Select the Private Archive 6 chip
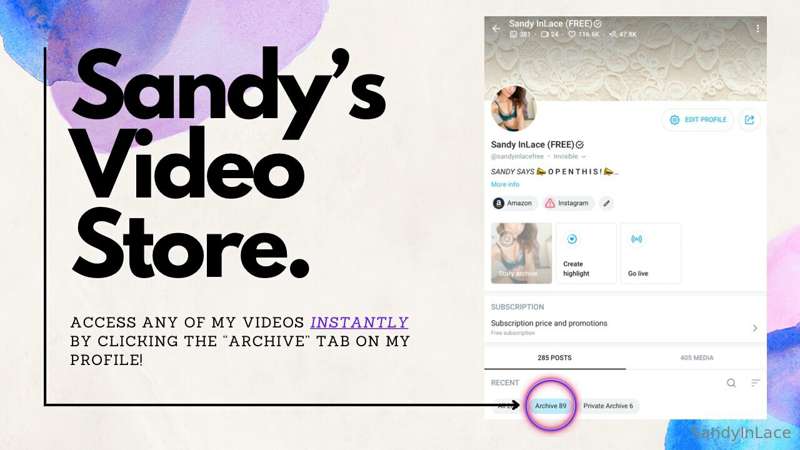Image resolution: width=800 pixels, height=450 pixels. point(608,406)
